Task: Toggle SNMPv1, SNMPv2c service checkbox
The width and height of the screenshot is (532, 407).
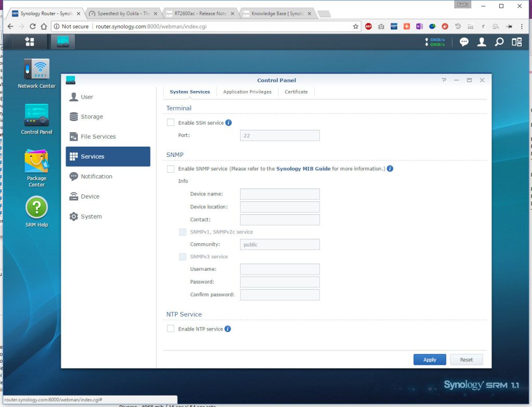Action: 182,232
